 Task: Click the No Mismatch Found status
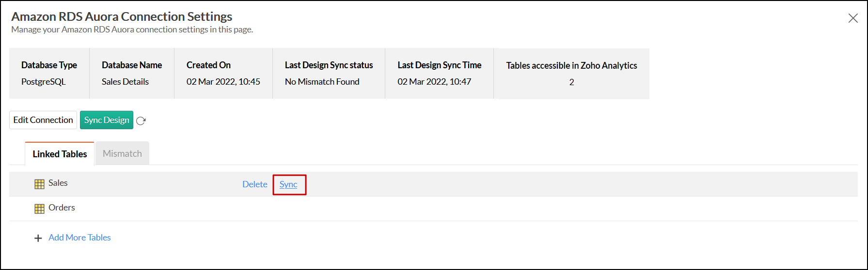coord(322,82)
